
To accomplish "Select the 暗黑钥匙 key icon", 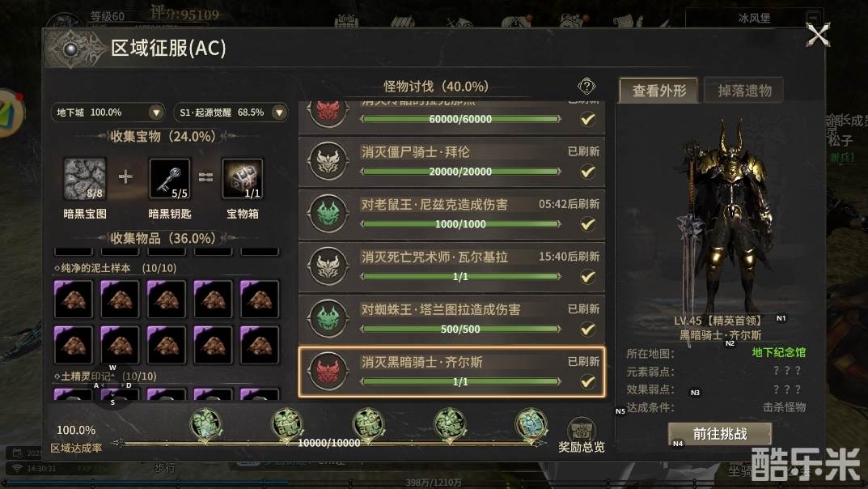I will click(x=169, y=179).
